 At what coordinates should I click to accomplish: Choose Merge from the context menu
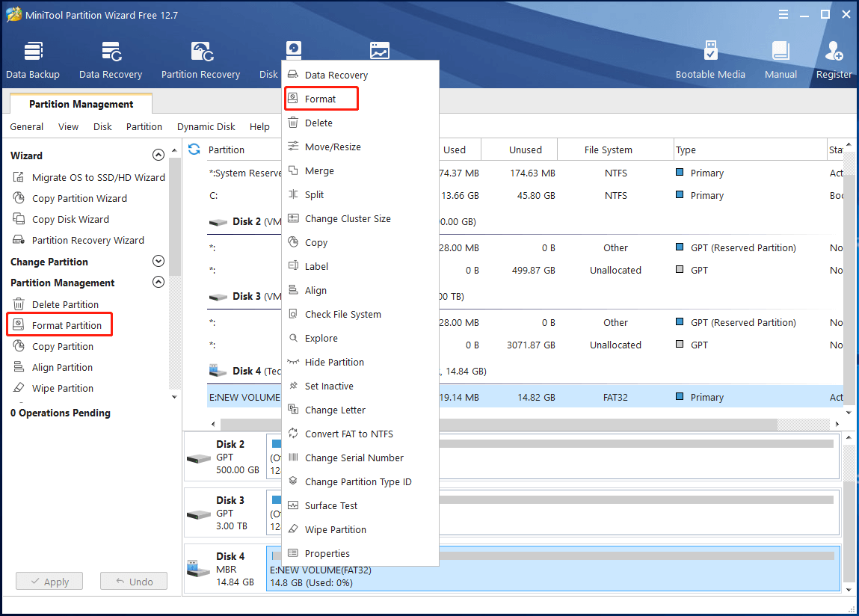click(360, 171)
